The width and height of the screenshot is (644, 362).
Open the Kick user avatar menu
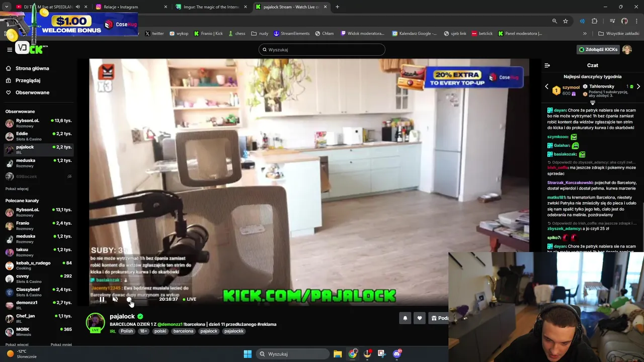coord(627,50)
